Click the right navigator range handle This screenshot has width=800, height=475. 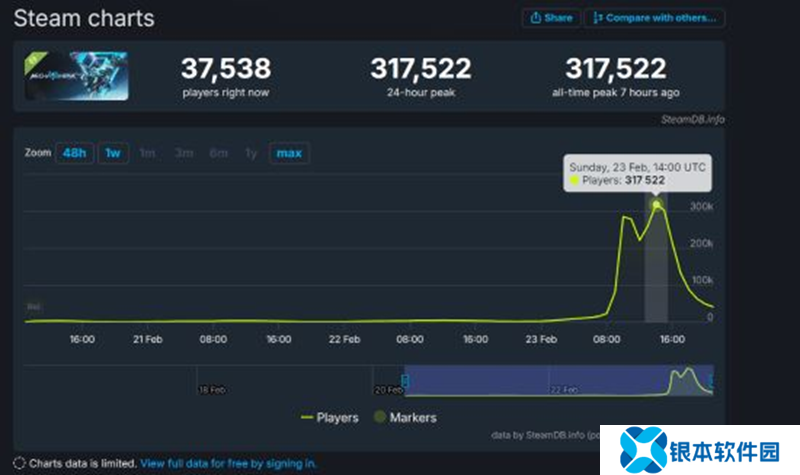(711, 381)
